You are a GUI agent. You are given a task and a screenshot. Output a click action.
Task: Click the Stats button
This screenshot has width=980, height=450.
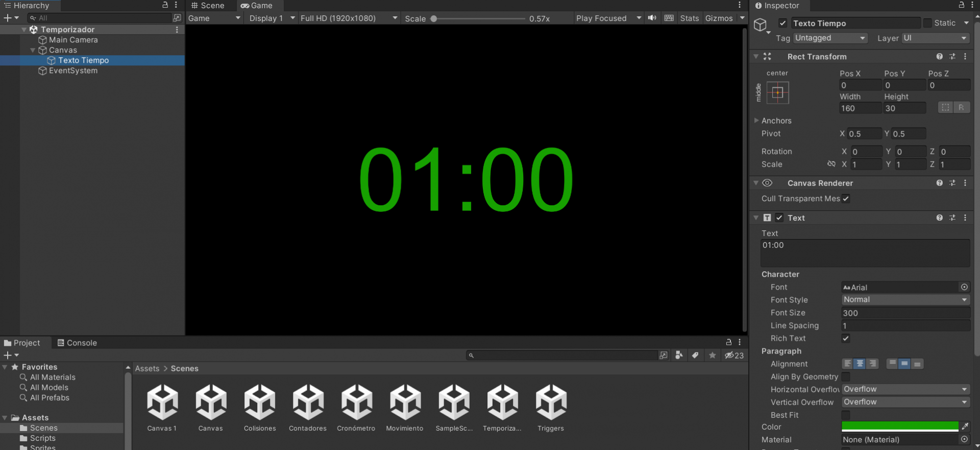(x=689, y=18)
